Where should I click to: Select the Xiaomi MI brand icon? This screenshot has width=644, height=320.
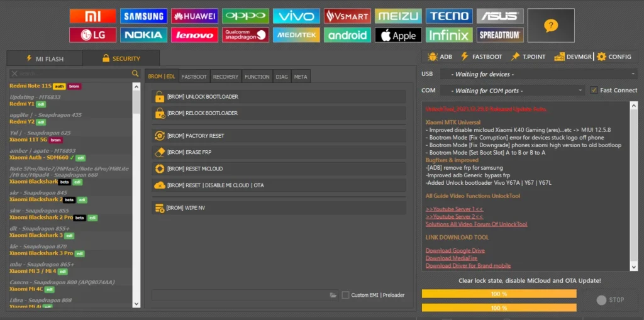tap(92, 16)
